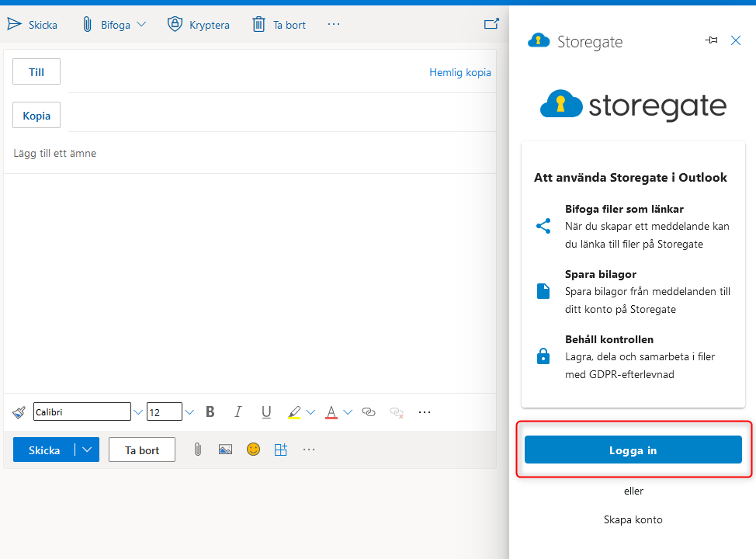756x559 pixels.
Task: Click the 'Behåll kontrollen' heading text
Action: [x=609, y=339]
